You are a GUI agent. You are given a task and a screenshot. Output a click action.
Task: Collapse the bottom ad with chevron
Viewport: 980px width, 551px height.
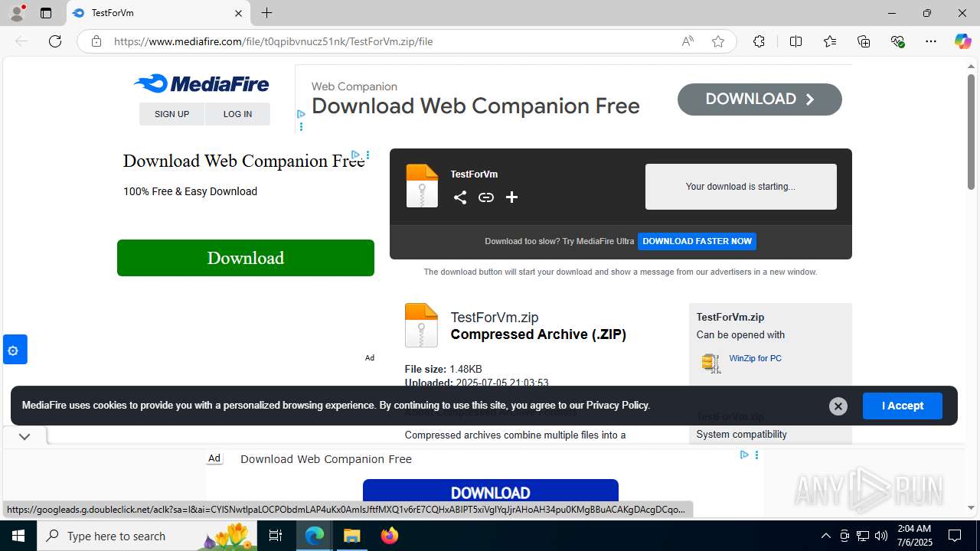(x=24, y=436)
